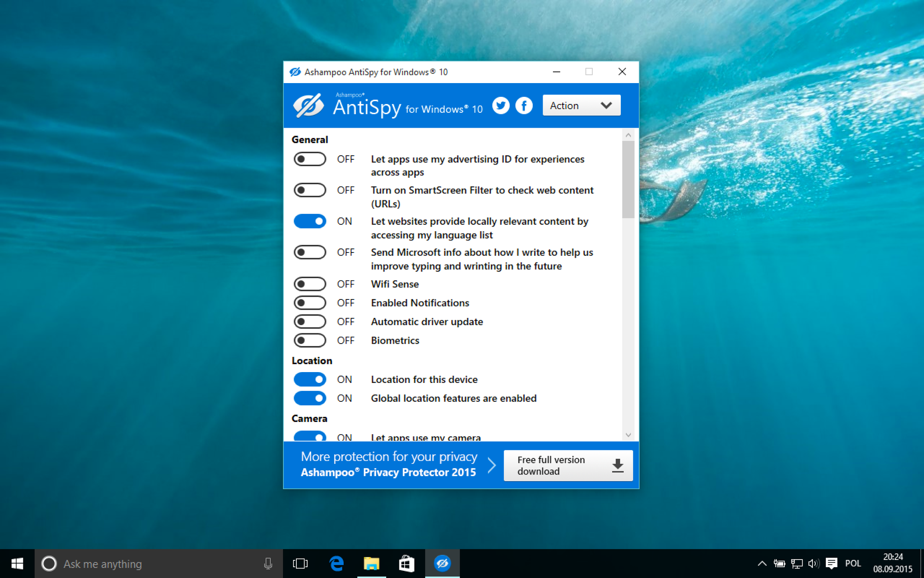
Task: Click Free full version download button
Action: click(x=568, y=466)
